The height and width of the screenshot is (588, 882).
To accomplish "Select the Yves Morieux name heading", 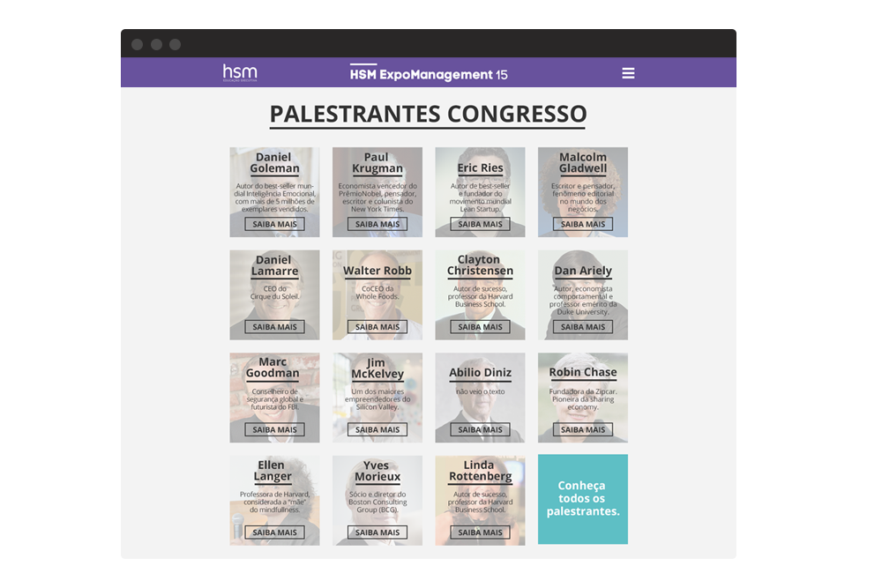I will click(377, 472).
